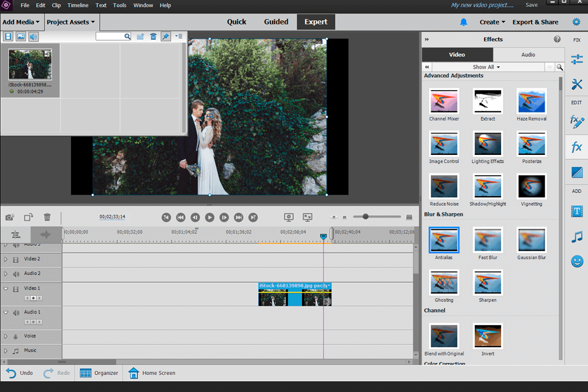Adjust the timeline zoom slider
The width and height of the screenshot is (588, 392).
(x=366, y=217)
